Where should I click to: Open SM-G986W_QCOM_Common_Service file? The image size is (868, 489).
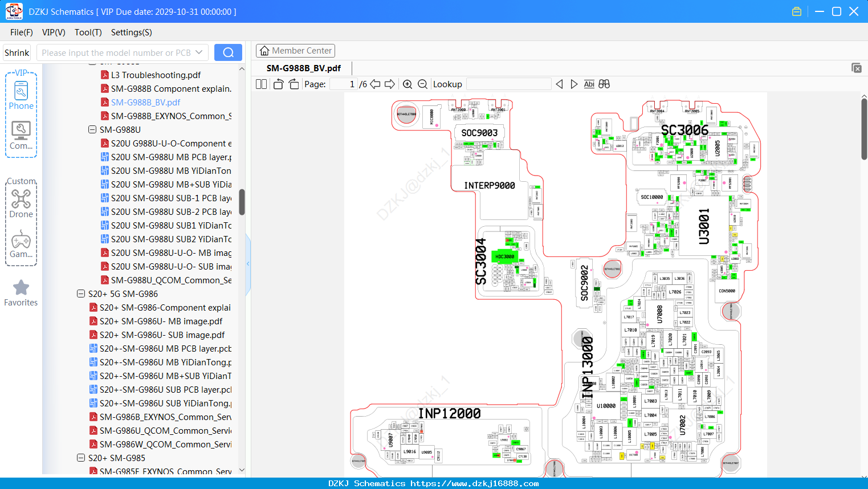coord(165,444)
